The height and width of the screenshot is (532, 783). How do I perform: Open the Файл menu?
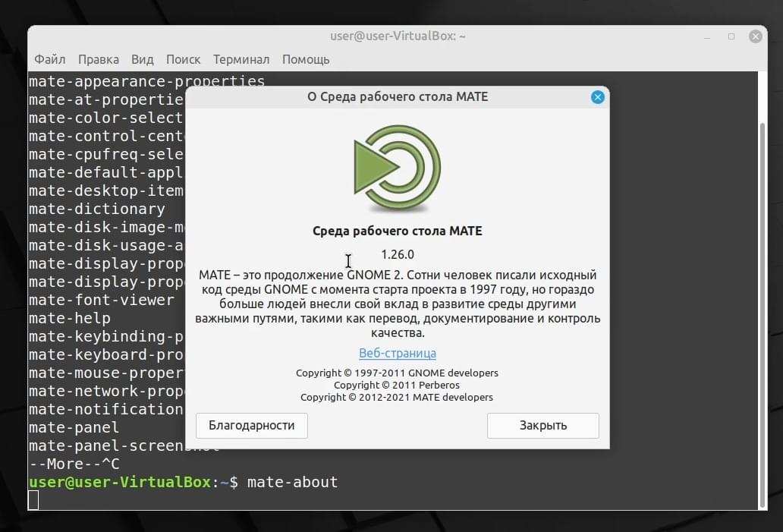coord(49,59)
